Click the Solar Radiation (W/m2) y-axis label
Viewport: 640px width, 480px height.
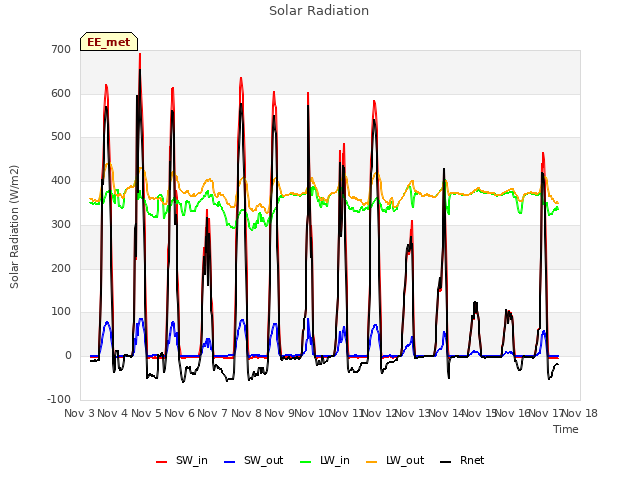point(14,227)
